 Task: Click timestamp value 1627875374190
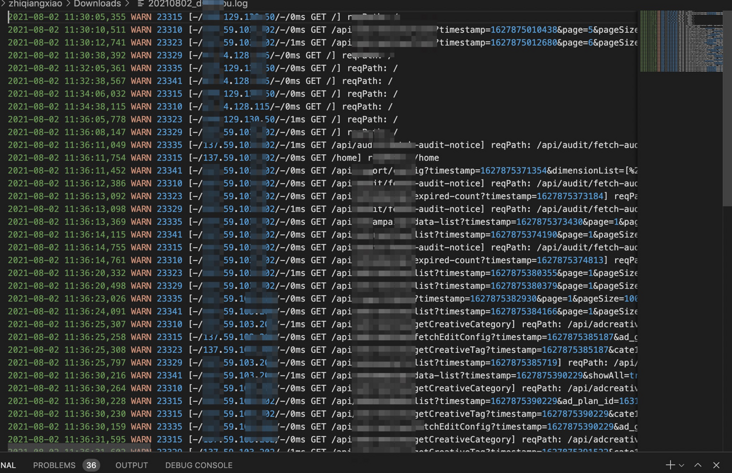pos(524,234)
